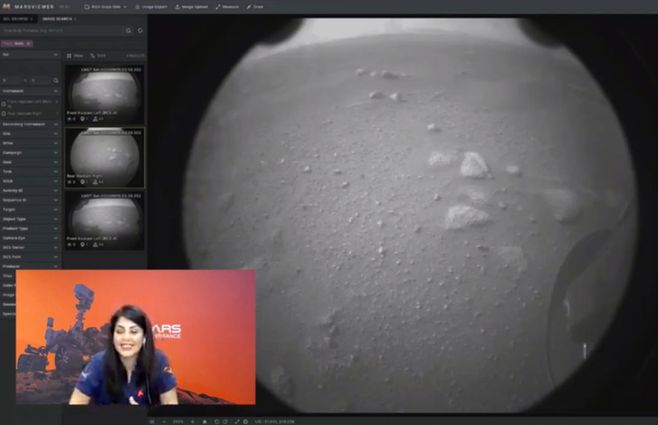Expand the Product Type filter section
Image resolution: width=658 pixels, height=425 pixels.
coord(30,228)
